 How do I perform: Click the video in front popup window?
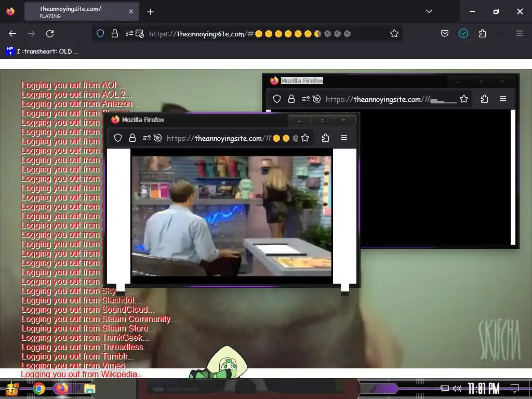[x=231, y=216]
